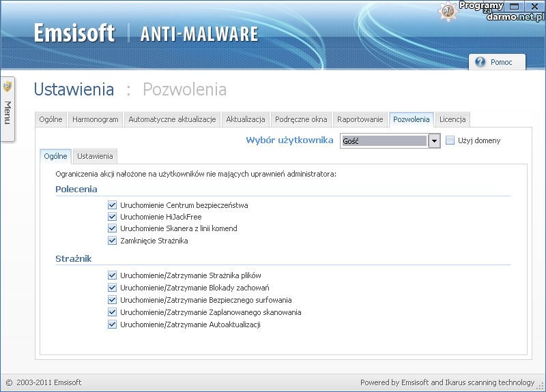546x392 pixels.
Task: Open the Automatyczne aktualizacje tab
Action: 172,119
